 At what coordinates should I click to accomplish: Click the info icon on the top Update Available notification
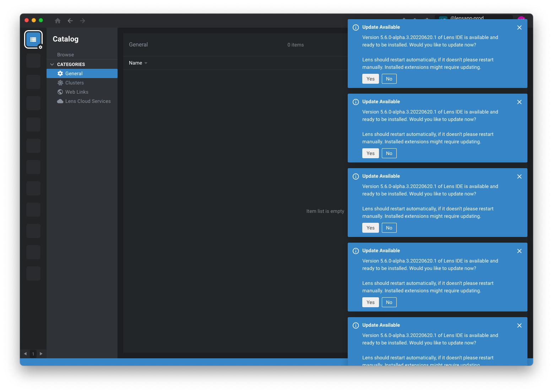(356, 27)
